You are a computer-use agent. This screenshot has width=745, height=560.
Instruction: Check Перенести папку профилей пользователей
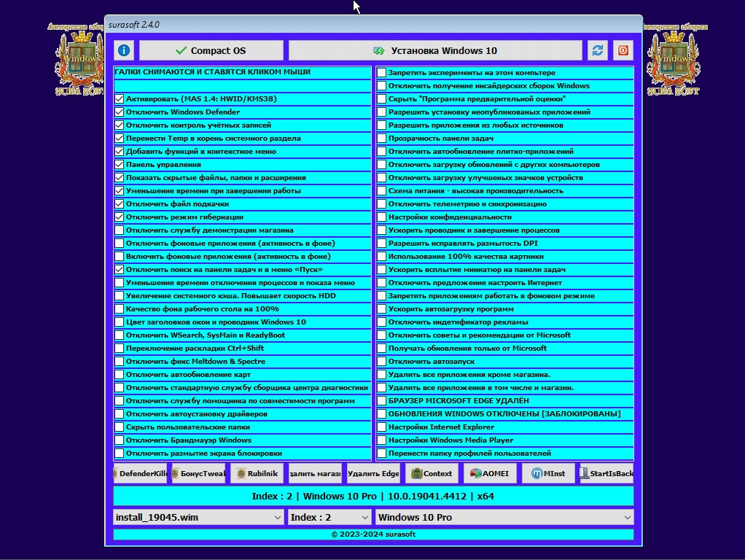point(381,454)
